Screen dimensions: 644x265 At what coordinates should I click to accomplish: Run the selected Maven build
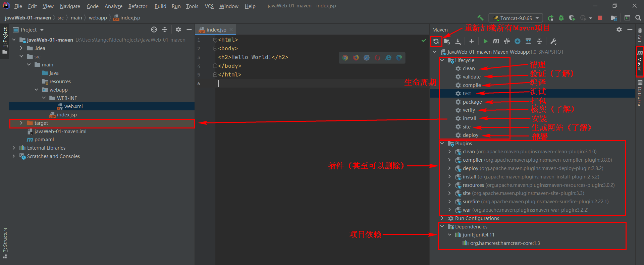click(485, 41)
